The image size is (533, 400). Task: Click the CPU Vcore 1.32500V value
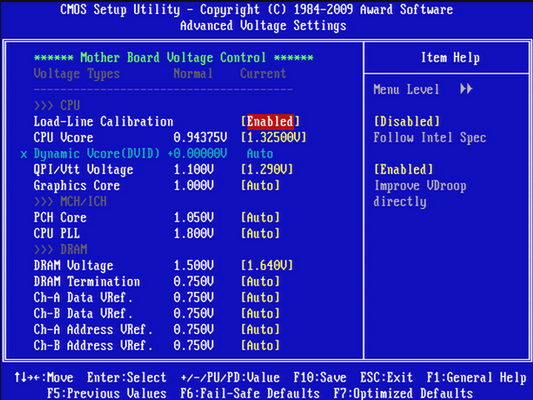[274, 138]
